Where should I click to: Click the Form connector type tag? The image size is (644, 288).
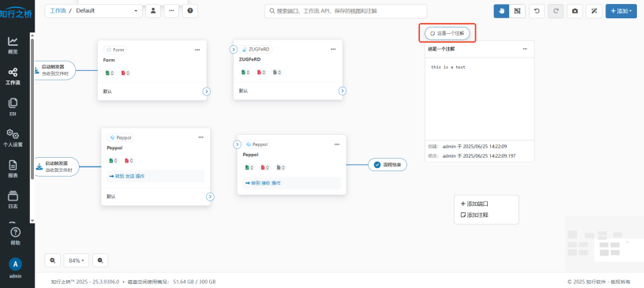tap(115, 50)
